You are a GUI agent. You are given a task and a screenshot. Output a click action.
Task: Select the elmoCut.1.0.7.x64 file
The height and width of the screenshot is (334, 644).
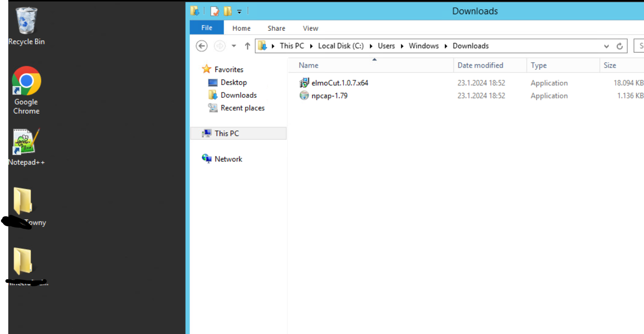pos(340,83)
